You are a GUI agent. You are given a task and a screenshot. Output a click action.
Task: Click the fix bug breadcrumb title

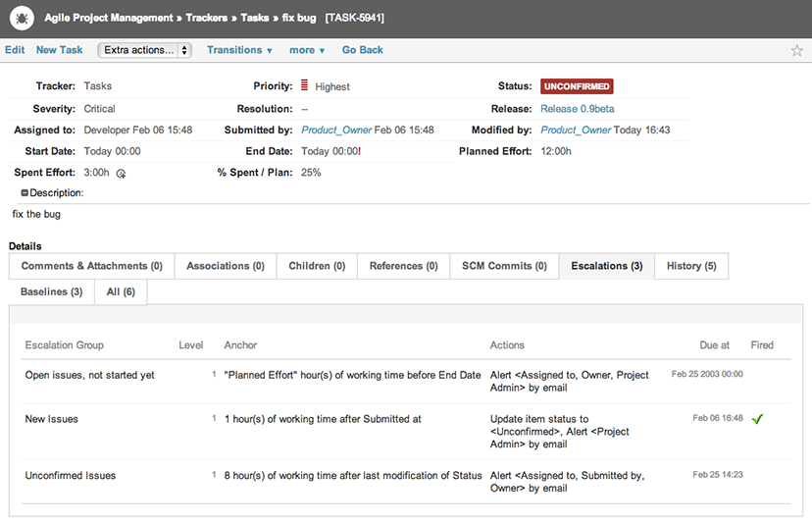(299, 18)
